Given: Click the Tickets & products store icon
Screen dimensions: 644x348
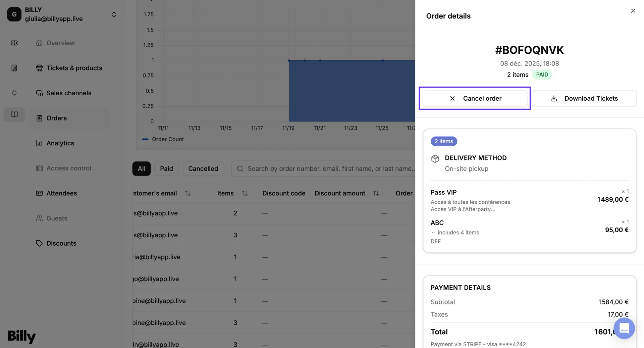Looking at the screenshot, I should [39, 68].
